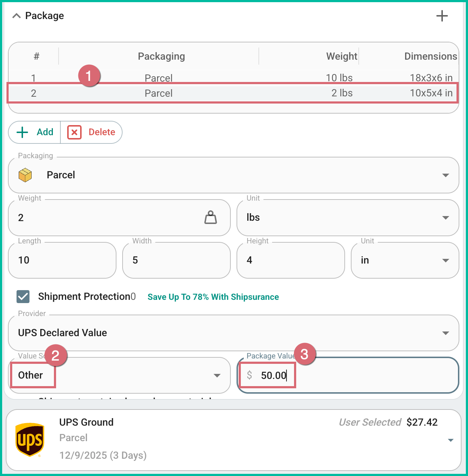Open the Save Up To 78% With Shipsurance link
Image resolution: width=468 pixels, height=476 pixels.
213,297
